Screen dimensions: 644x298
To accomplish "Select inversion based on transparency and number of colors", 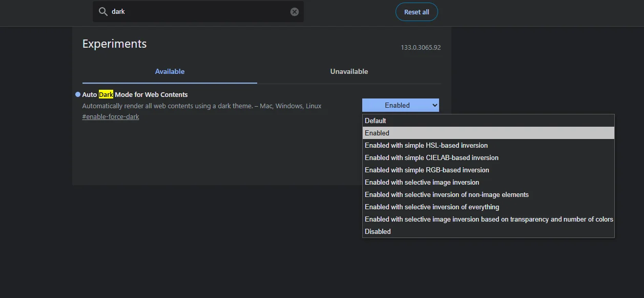I will click(488, 219).
